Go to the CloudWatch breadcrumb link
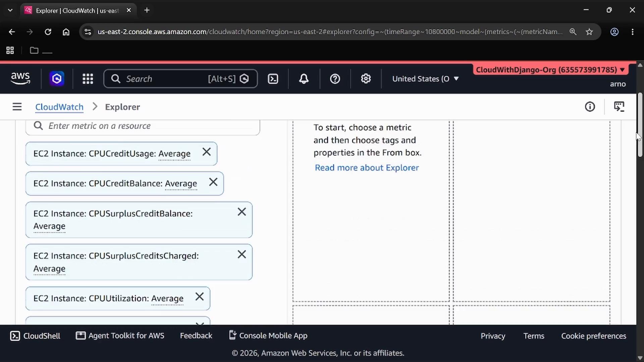Screen dimensions: 644x362 point(59,107)
